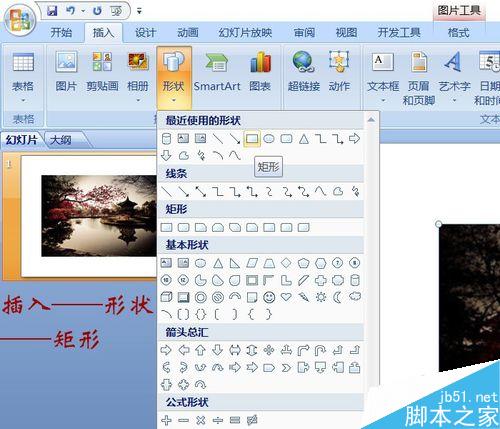Go to the 动画 ribbon tab
Viewport: 500px width, 429px height.
pos(188,33)
